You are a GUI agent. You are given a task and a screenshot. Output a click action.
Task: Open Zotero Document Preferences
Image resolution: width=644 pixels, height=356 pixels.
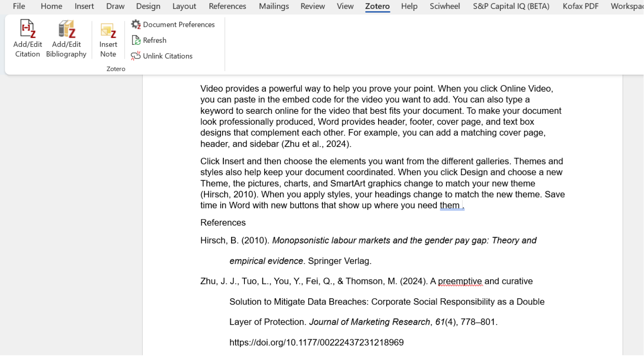pyautogui.click(x=173, y=24)
